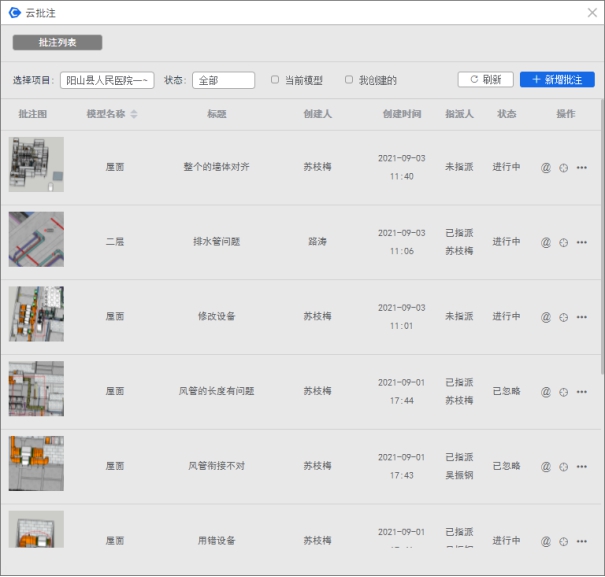Switch to the 批注列表 tab
The width and height of the screenshot is (605, 577).
pos(57,43)
